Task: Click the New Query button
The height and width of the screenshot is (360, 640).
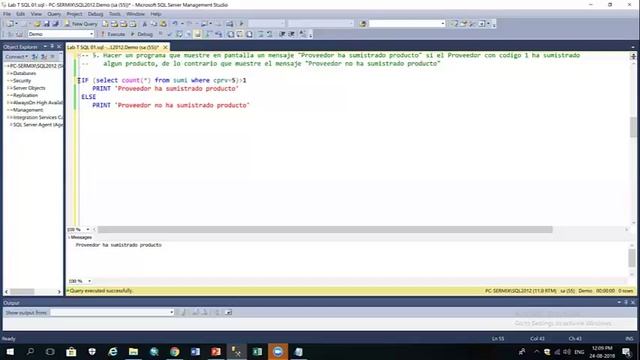Action: pos(81,24)
